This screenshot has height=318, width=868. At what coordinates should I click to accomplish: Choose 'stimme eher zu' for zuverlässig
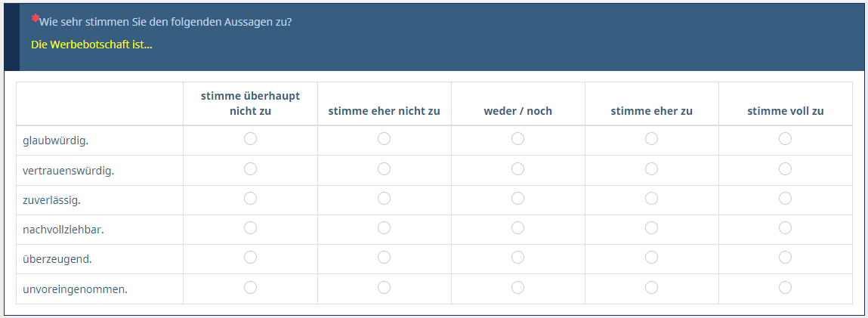tap(651, 198)
